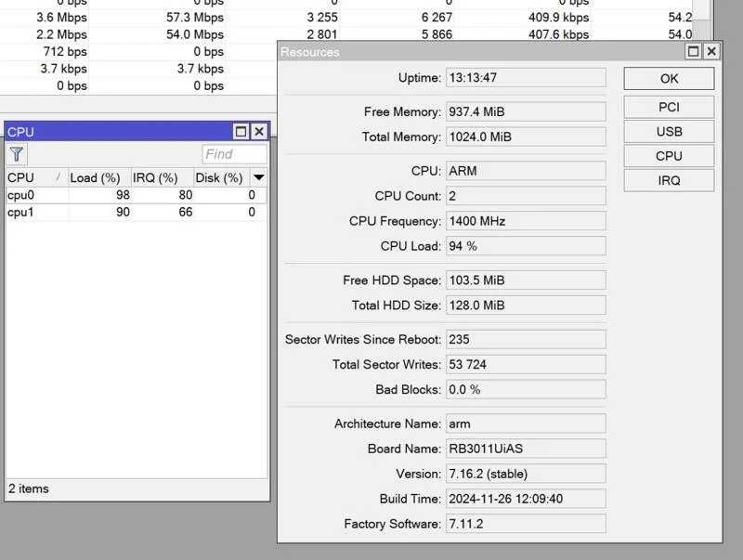Image resolution: width=743 pixels, height=560 pixels.
Task: Click the Total Memory field 1024.0 MiB
Action: (526, 137)
